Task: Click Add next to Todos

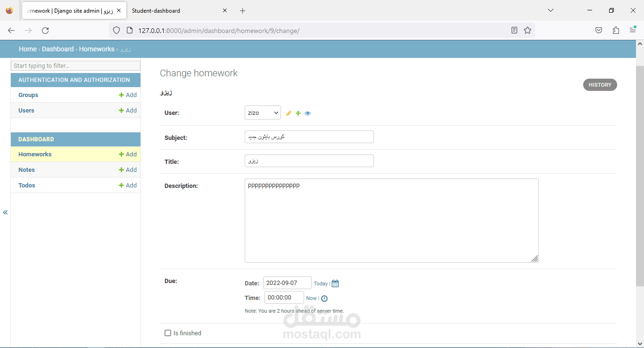Action: (128, 186)
